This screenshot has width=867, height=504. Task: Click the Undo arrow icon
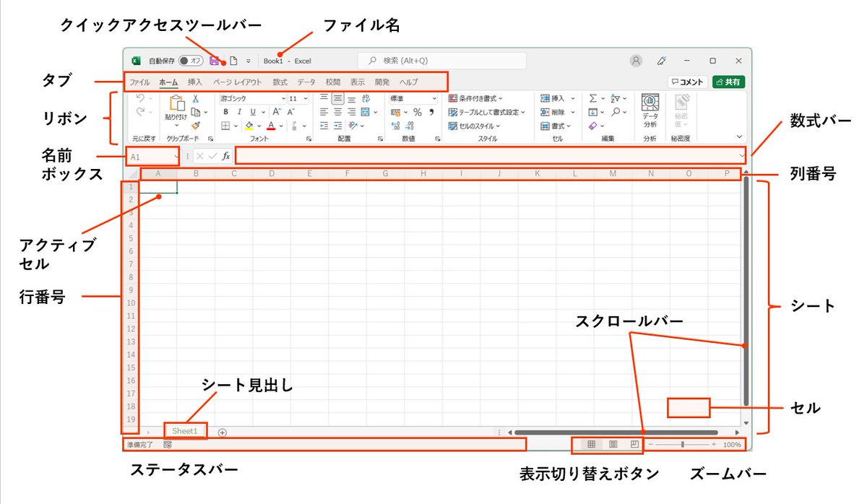tap(140, 98)
